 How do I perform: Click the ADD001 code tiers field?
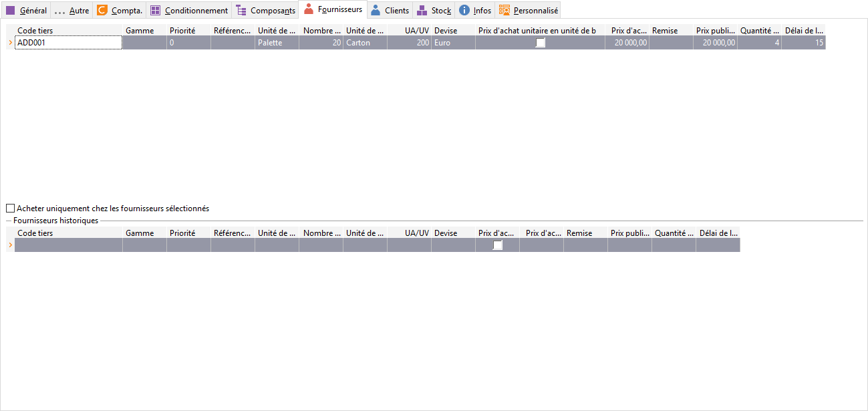tap(68, 43)
